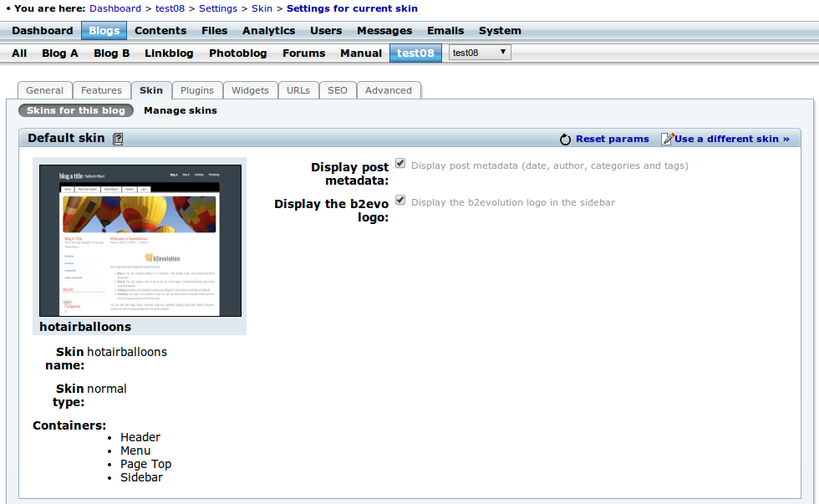819x504 pixels.
Task: Click the circular Reset params icon
Action: coord(565,140)
